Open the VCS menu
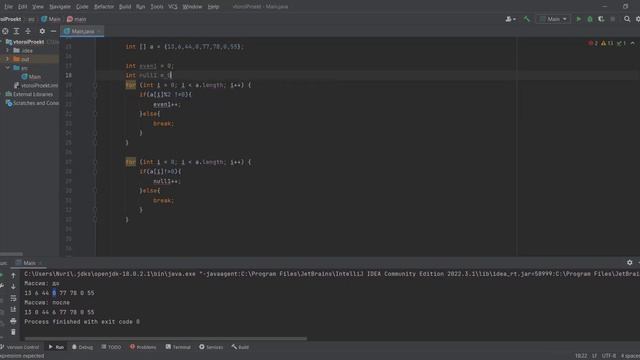Viewport: 640px width, 360px height. (x=173, y=7)
